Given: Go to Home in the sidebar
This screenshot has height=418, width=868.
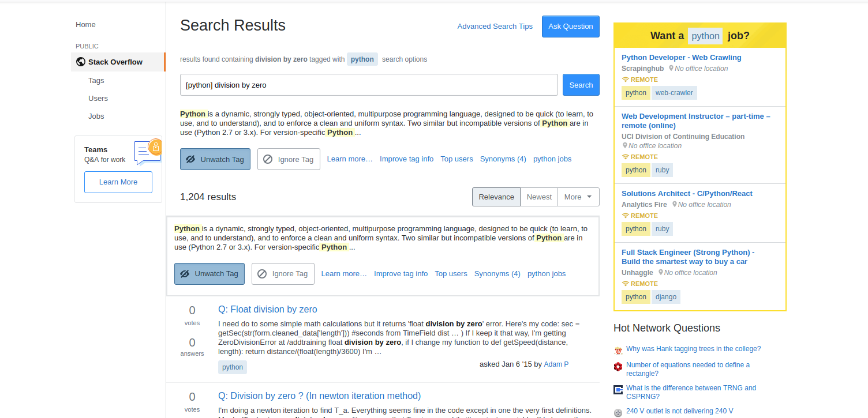Looking at the screenshot, I should pos(85,25).
